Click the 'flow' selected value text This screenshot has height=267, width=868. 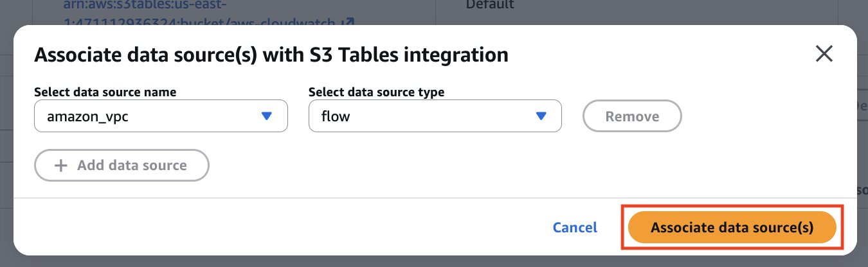335,117
